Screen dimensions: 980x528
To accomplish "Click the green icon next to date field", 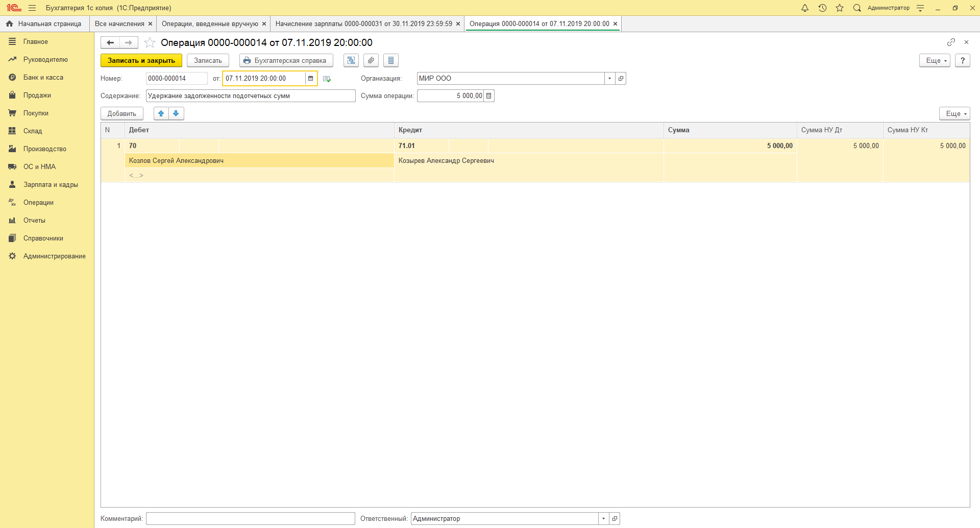I will tap(327, 79).
